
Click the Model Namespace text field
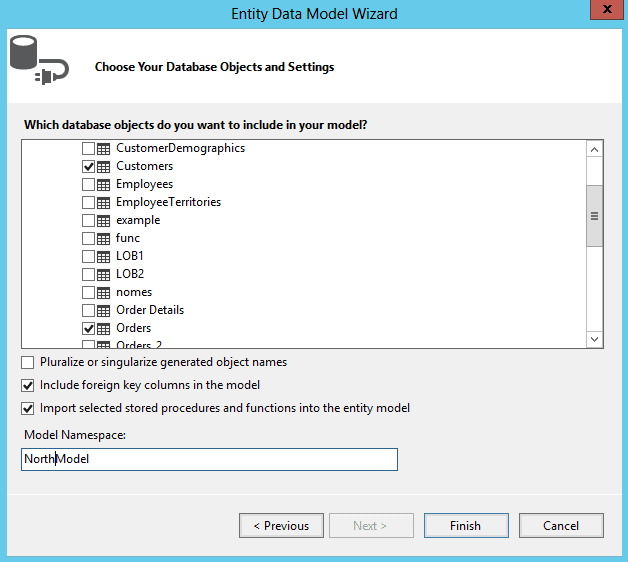210,459
